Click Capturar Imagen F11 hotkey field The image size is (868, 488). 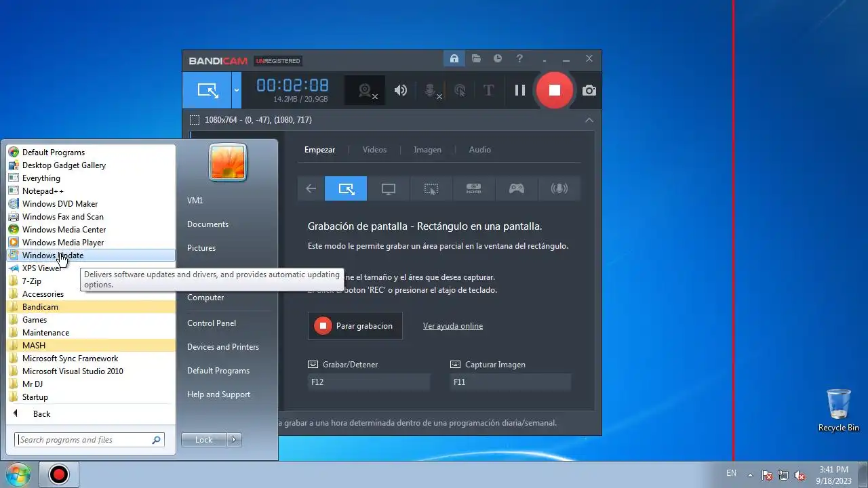(x=511, y=382)
